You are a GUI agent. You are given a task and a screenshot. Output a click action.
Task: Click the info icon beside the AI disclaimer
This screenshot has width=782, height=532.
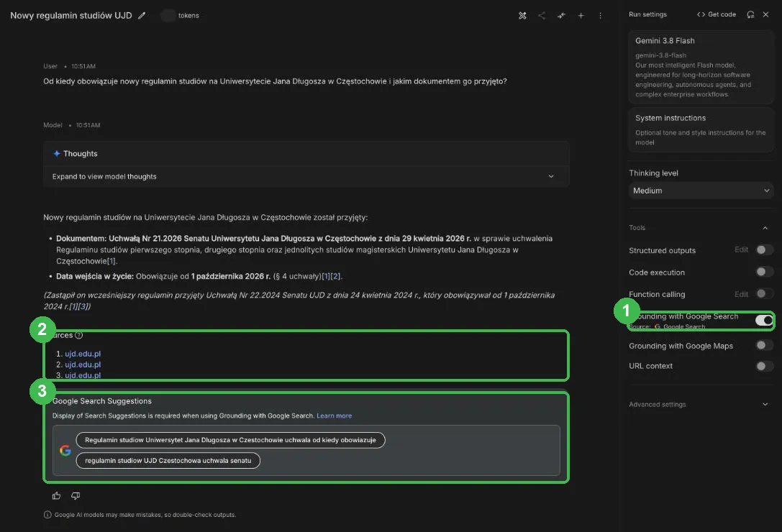click(47, 515)
